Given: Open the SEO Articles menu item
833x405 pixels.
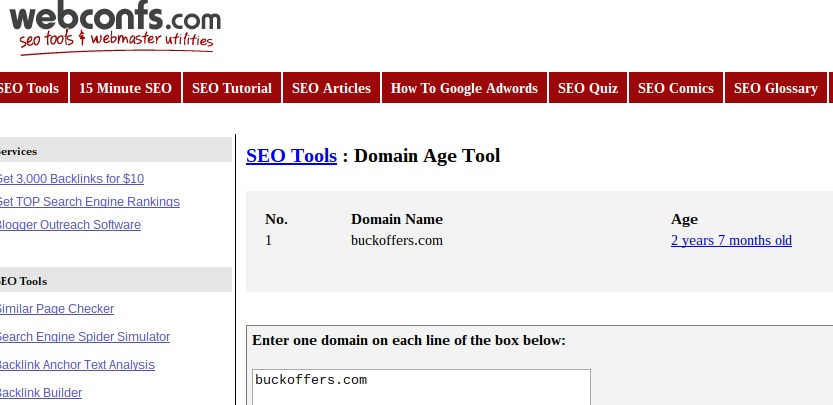Looking at the screenshot, I should 332,88.
